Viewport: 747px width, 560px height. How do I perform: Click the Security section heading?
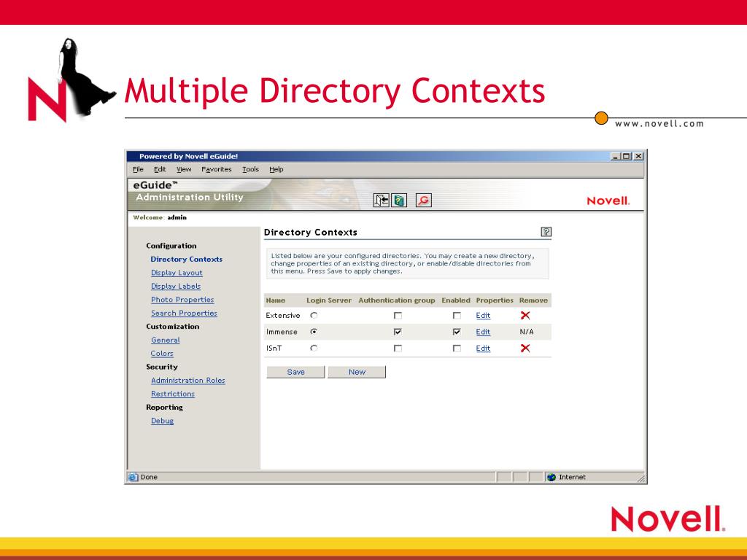coord(162,367)
